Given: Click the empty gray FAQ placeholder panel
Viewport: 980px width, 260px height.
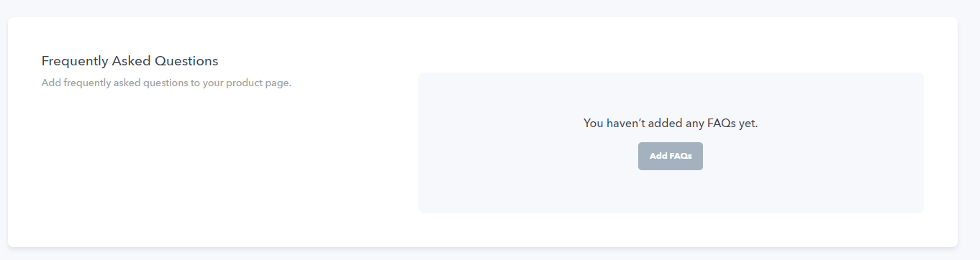Looking at the screenshot, I should click(x=671, y=143).
